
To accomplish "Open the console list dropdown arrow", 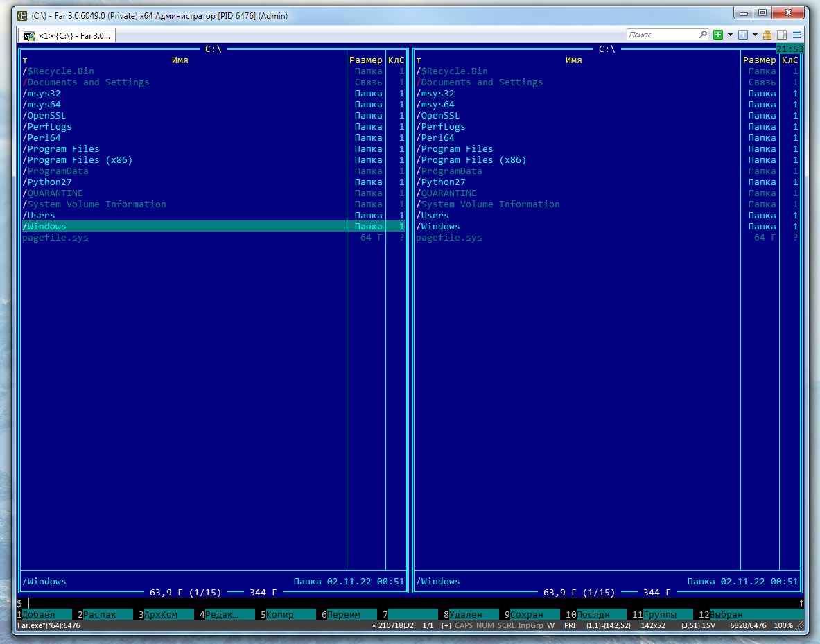I will point(755,35).
